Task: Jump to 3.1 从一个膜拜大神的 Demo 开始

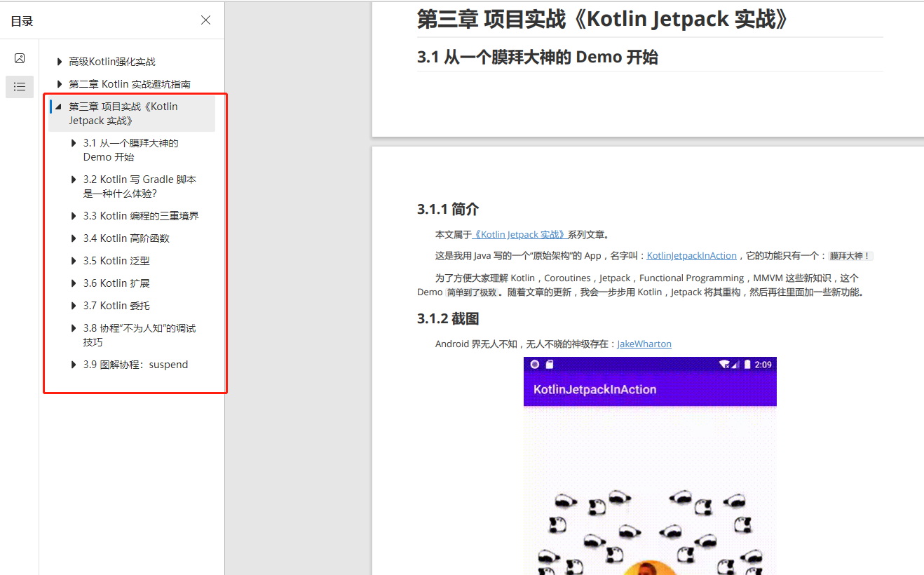Action: coord(130,150)
